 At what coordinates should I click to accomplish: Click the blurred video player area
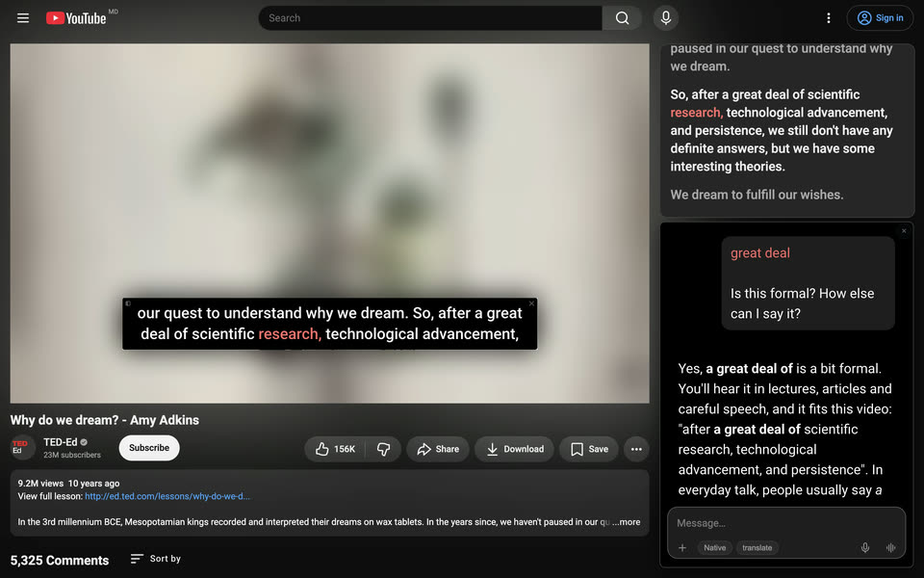tap(329, 223)
